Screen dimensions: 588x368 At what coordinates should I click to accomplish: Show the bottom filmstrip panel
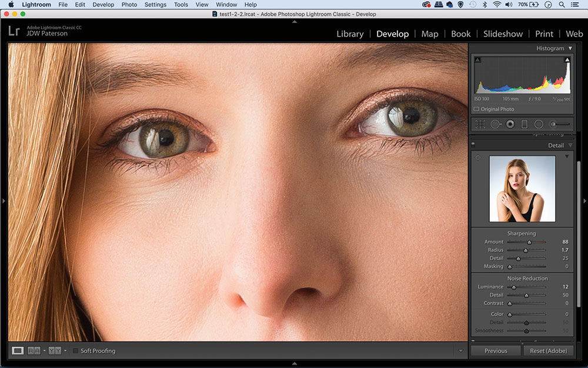pyautogui.click(x=295, y=363)
